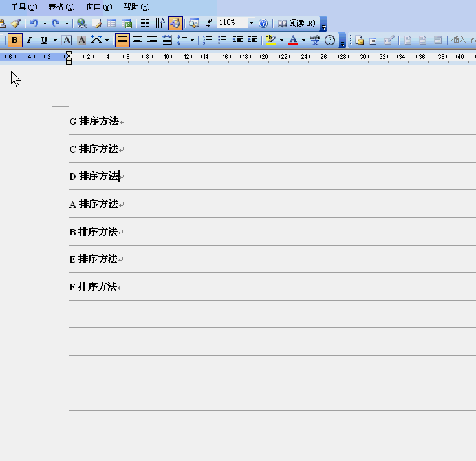This screenshot has width=476, height=461.
Task: Expand the zoom percentage dropdown
Action: 251,23
